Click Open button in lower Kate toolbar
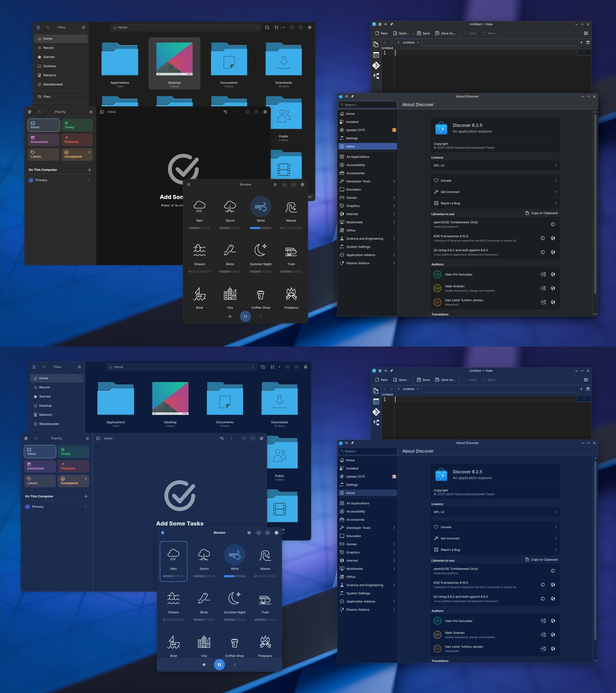616x693 pixels. pos(401,380)
